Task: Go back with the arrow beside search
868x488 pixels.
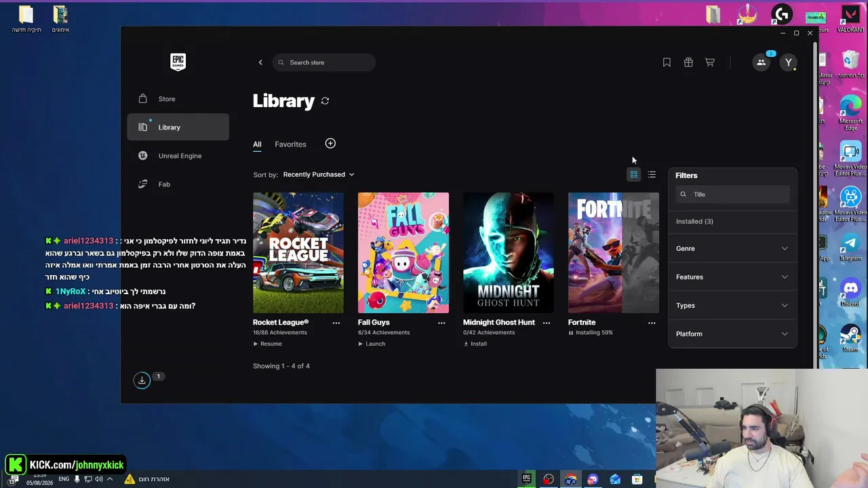Action: (x=260, y=62)
